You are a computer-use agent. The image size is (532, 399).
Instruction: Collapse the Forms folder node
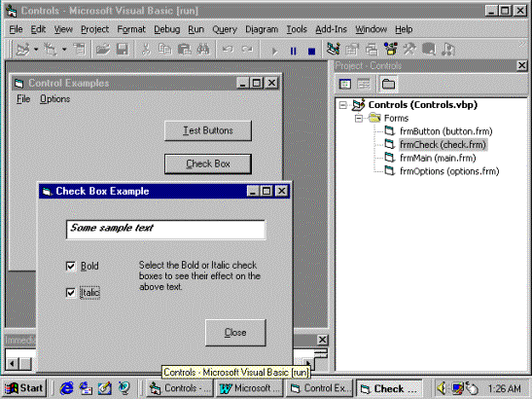[x=358, y=119]
